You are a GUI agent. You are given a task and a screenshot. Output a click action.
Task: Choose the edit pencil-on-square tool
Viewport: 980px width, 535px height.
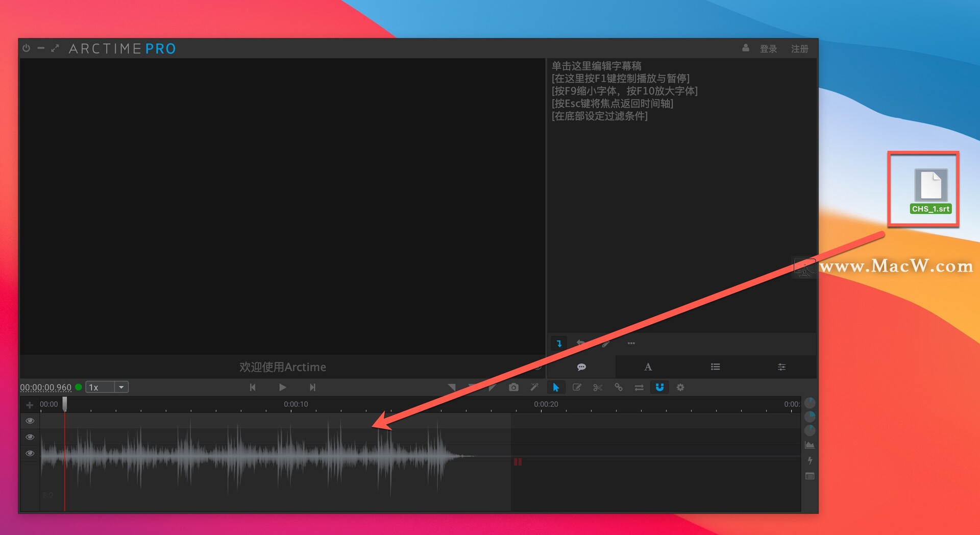point(577,387)
